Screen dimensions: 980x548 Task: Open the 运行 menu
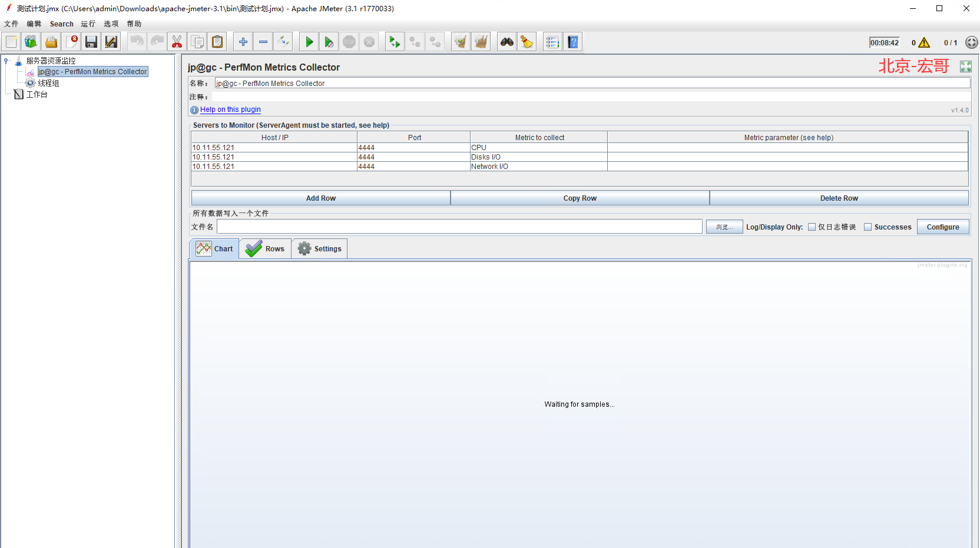pos(88,24)
